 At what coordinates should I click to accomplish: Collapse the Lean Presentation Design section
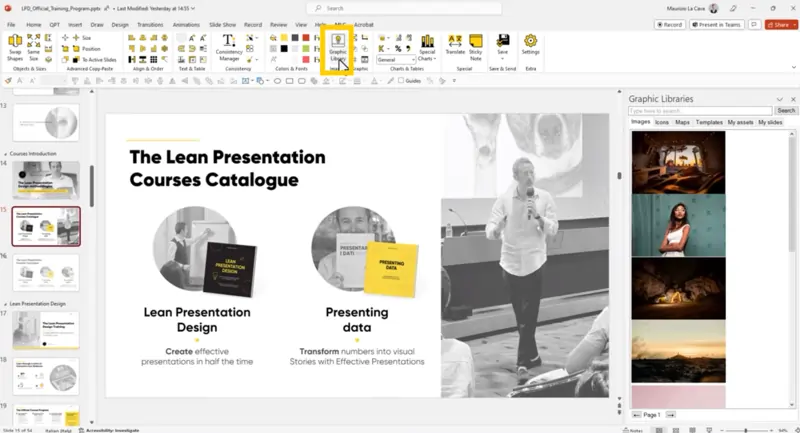(x=6, y=303)
